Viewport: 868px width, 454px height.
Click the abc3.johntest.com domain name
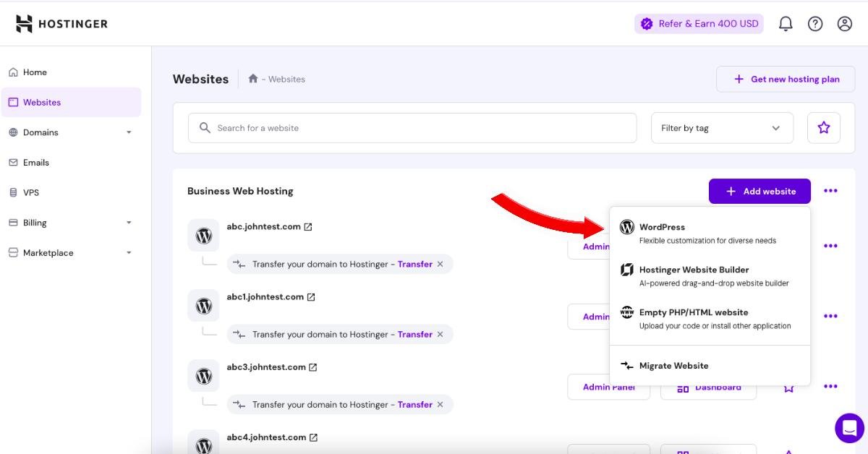point(266,367)
